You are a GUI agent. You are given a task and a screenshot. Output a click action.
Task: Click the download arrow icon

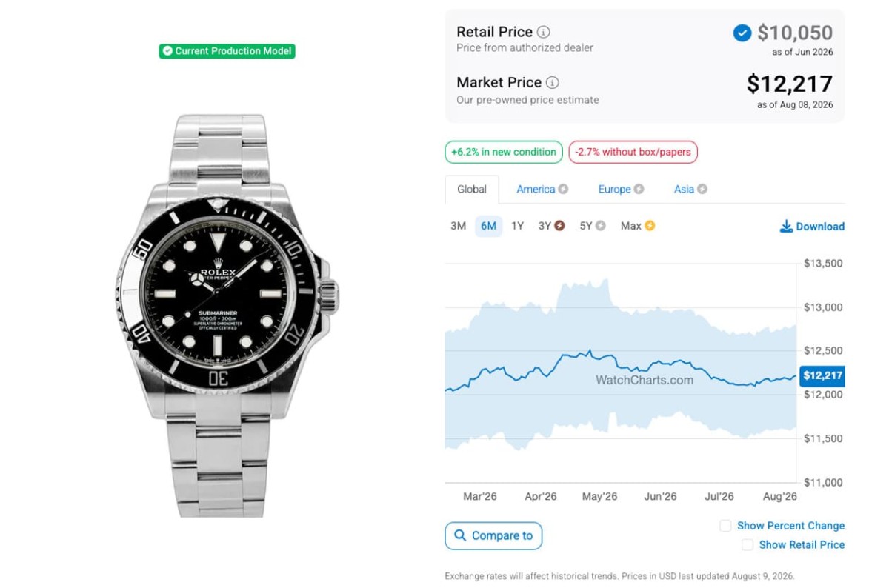[x=786, y=226]
